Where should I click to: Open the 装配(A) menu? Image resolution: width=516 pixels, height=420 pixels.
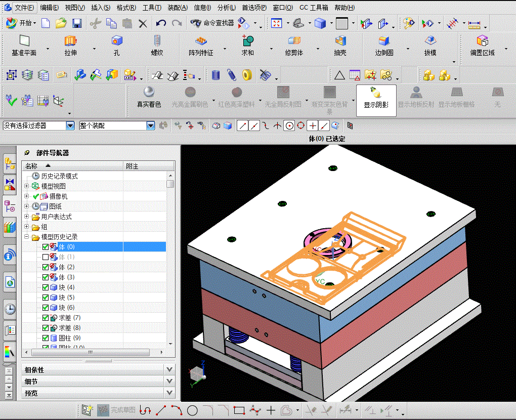[178, 8]
